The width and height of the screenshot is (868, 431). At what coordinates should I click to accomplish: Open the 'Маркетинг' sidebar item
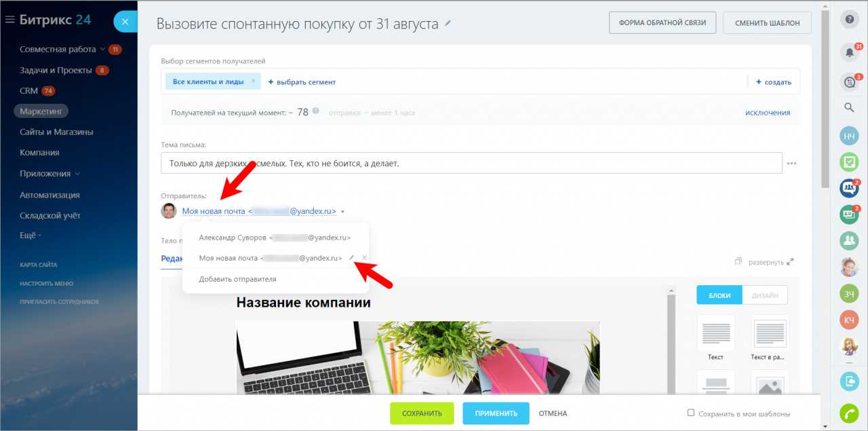point(41,111)
